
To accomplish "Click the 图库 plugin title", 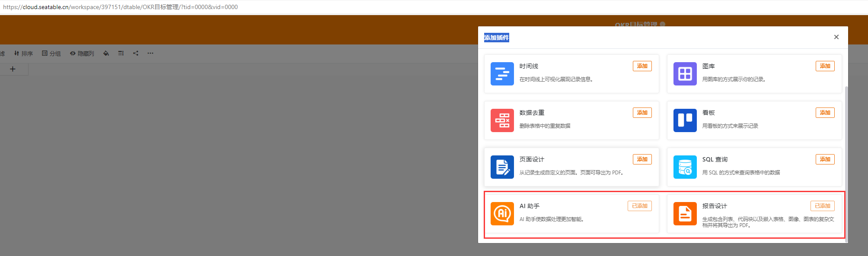I will 708,66.
